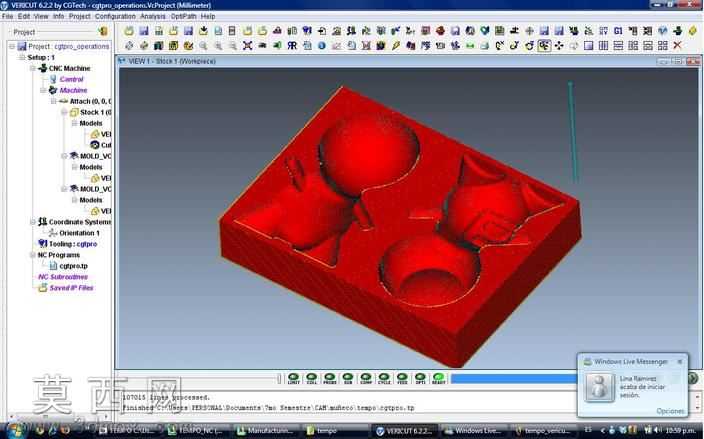Click the yellow pencil toolbar icon

pyautogui.click(x=396, y=45)
